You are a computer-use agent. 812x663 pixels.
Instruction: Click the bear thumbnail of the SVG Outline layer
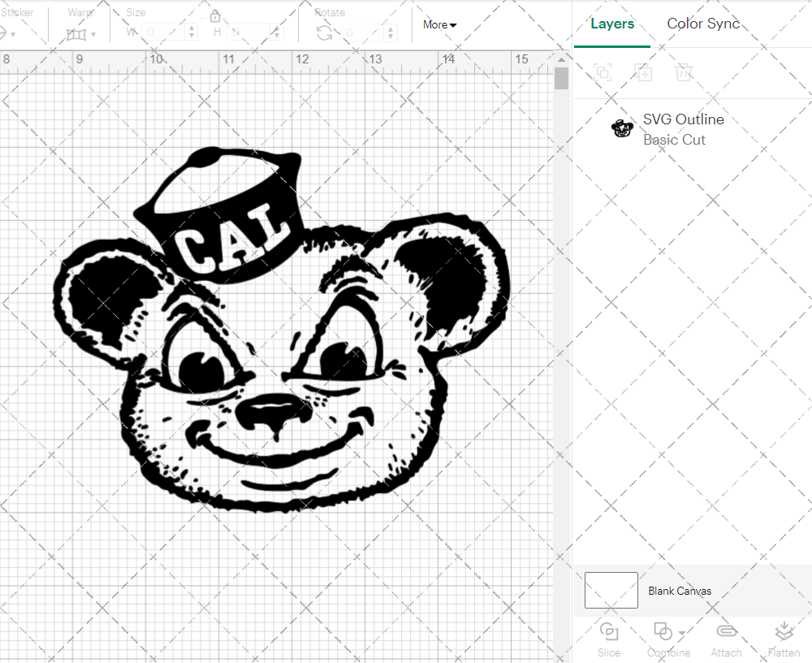622,128
